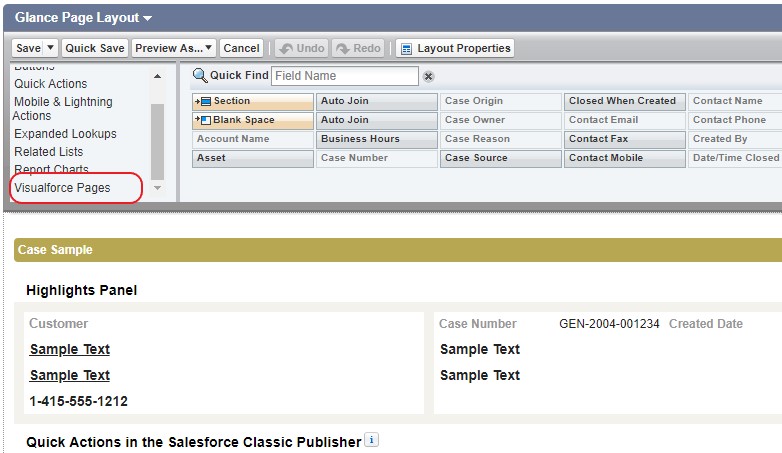Click the Business Hours field item
The image size is (782, 453).
pyautogui.click(x=376, y=139)
